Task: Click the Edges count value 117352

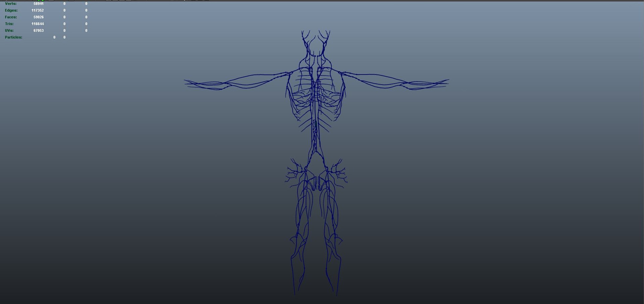Action: [x=38, y=10]
